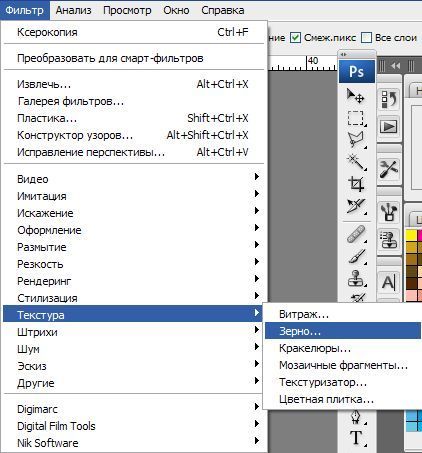Select the Move tool
Screen dimensions: 422x453
pos(356,96)
